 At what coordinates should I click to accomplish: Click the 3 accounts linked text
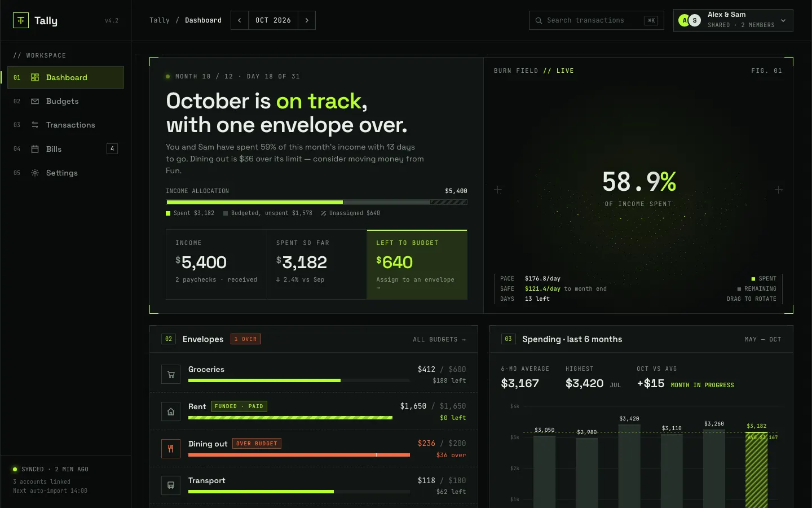(x=42, y=482)
